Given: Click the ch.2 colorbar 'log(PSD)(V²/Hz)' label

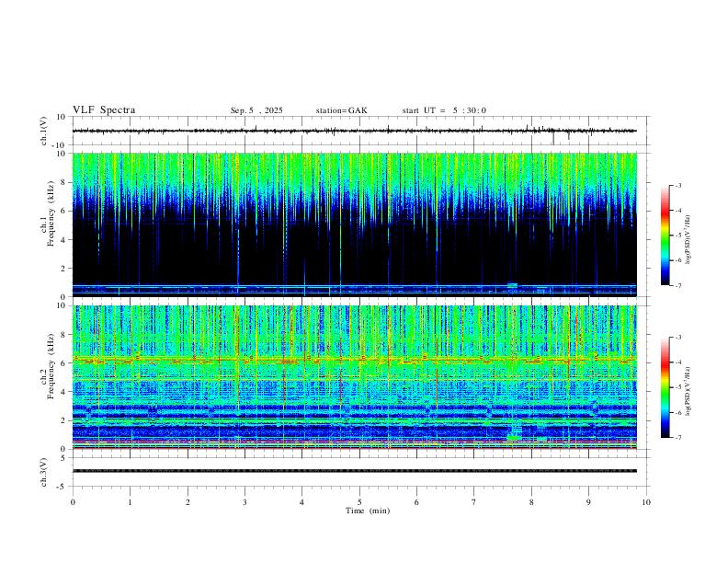Looking at the screenshot, I should point(688,392).
